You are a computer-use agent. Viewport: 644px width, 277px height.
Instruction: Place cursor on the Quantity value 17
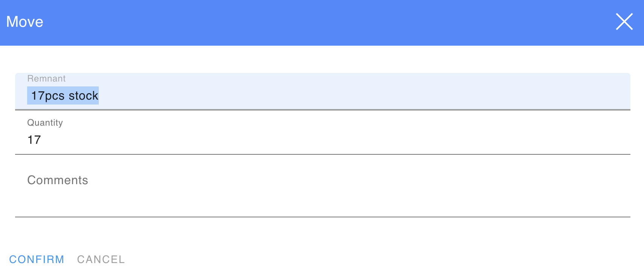click(34, 140)
